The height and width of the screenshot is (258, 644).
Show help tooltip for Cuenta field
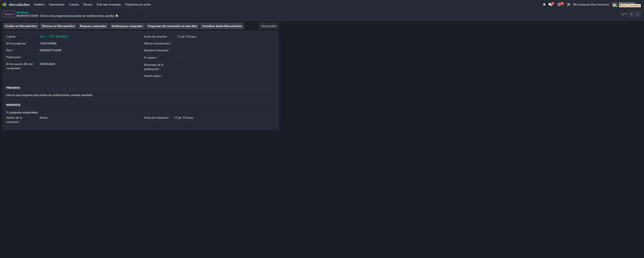pos(16,36)
